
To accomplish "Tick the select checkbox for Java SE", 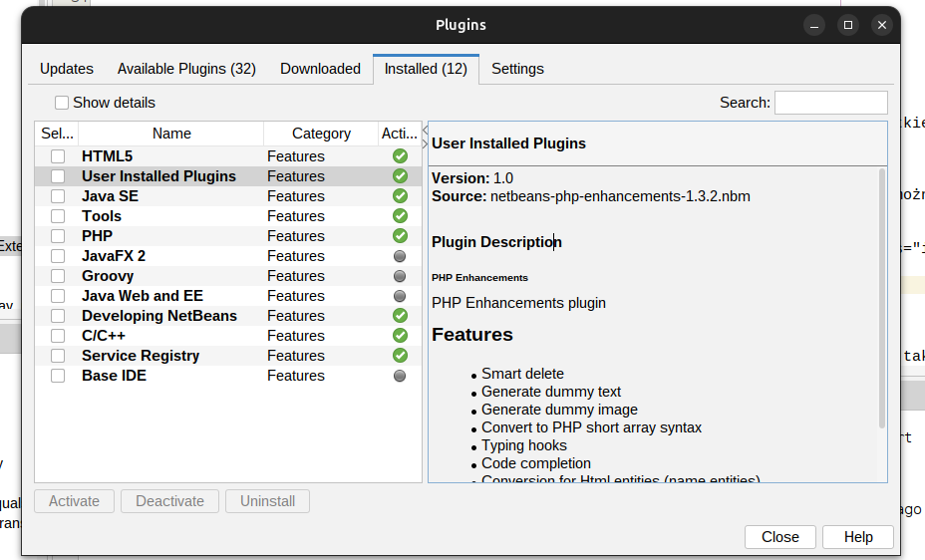I will [x=58, y=196].
